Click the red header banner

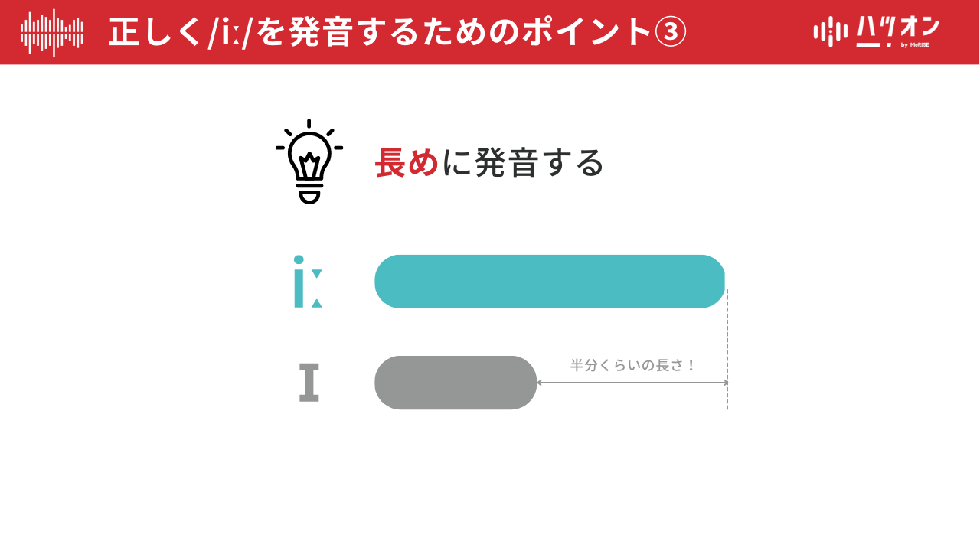[x=490, y=32]
